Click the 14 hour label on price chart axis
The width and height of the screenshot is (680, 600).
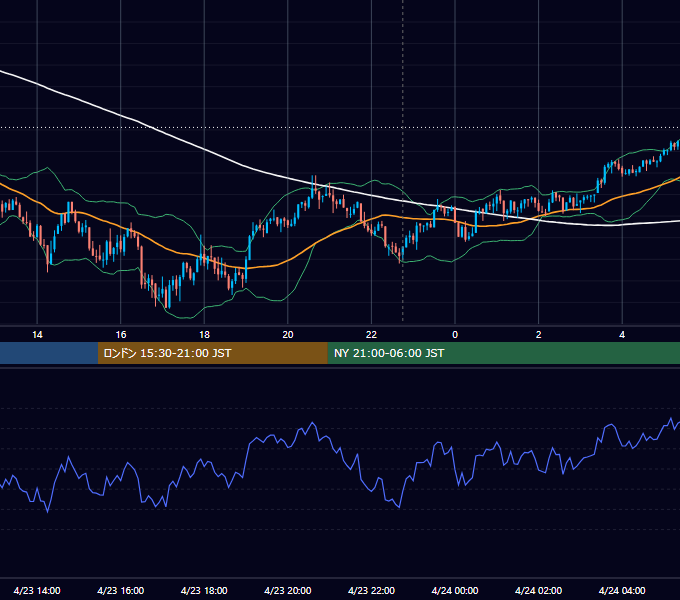tap(37, 335)
